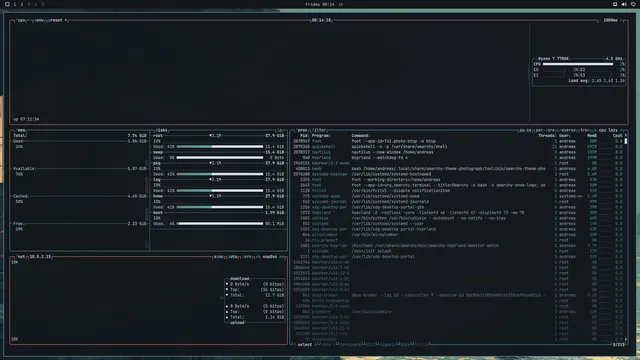Click the cpu lazy sort selector
This screenshot has width=640, height=360.
click(608, 130)
